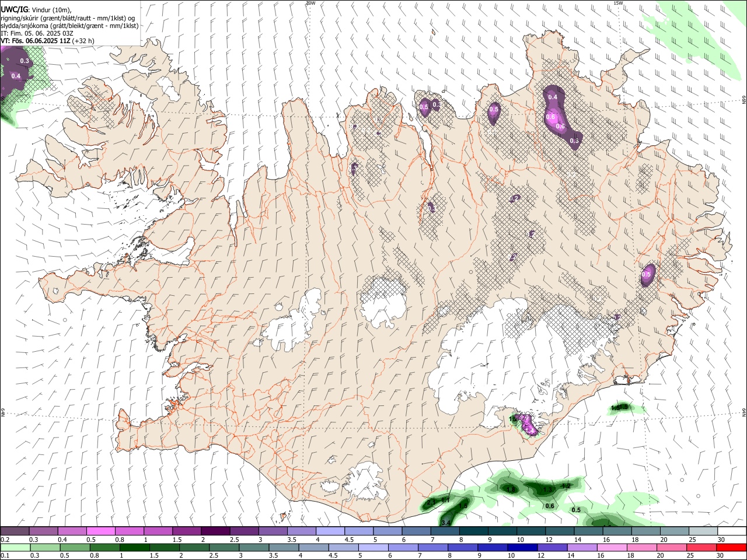Screen dimensions: 747x560
Task: Click the round white Hofsjökull glacier in central Iceland
Action: pyautogui.click(x=383, y=300)
